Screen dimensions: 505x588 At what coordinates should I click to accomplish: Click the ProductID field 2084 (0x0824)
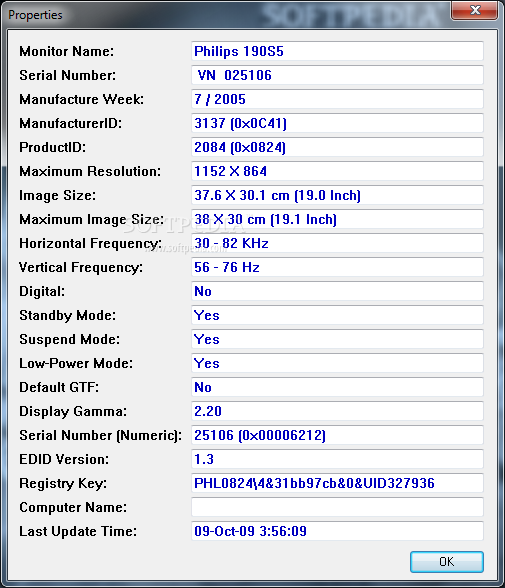pos(337,147)
